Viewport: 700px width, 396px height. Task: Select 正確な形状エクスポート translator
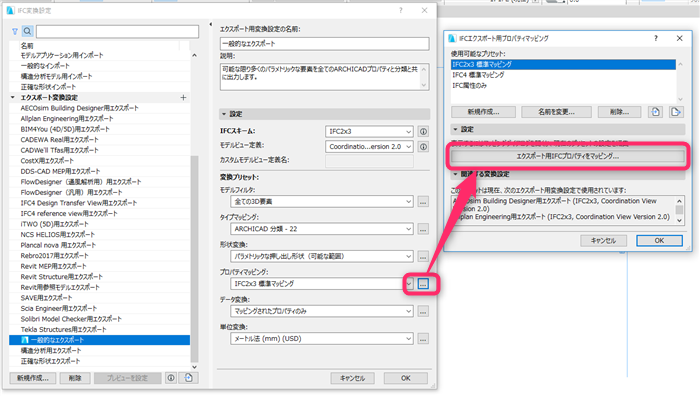click(x=100, y=361)
